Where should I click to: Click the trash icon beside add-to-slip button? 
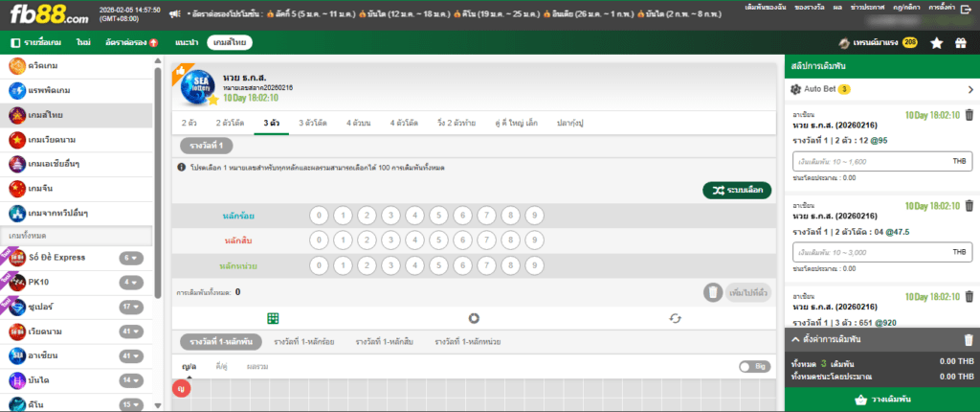click(712, 292)
